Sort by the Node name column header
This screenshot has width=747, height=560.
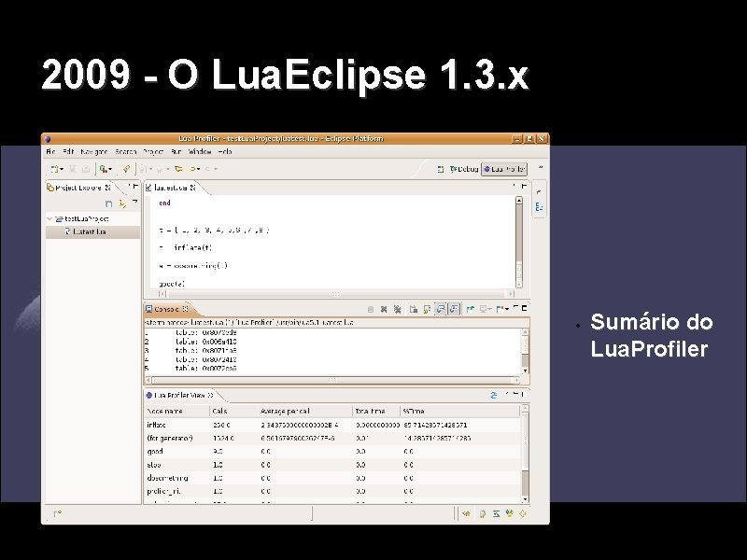176,411
